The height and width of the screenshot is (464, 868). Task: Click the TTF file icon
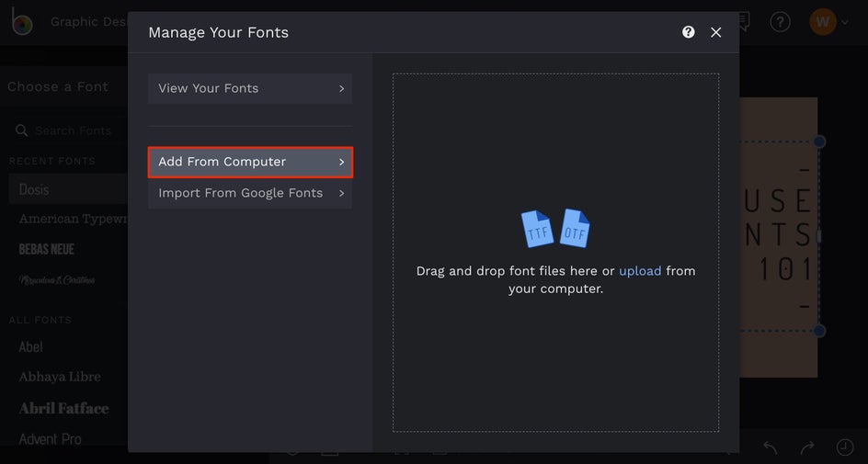click(x=538, y=230)
